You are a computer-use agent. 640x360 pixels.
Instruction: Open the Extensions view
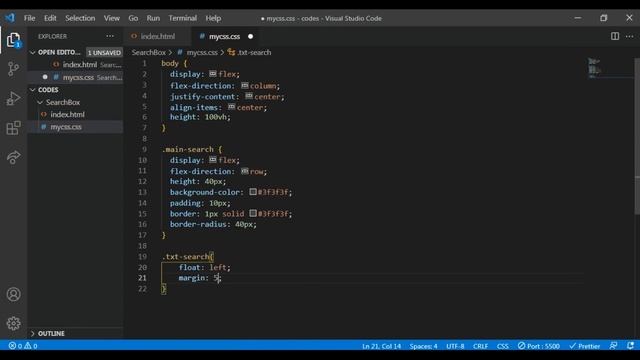click(x=13, y=128)
